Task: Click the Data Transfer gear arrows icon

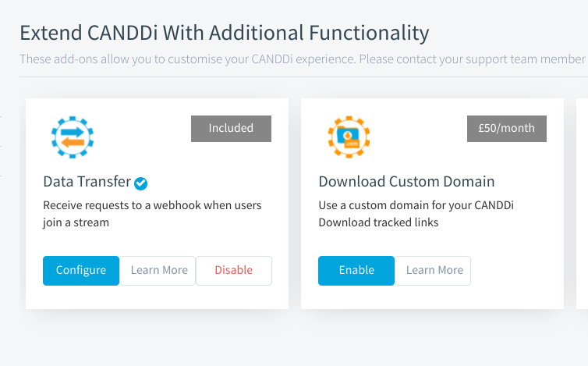Action: 73,137
